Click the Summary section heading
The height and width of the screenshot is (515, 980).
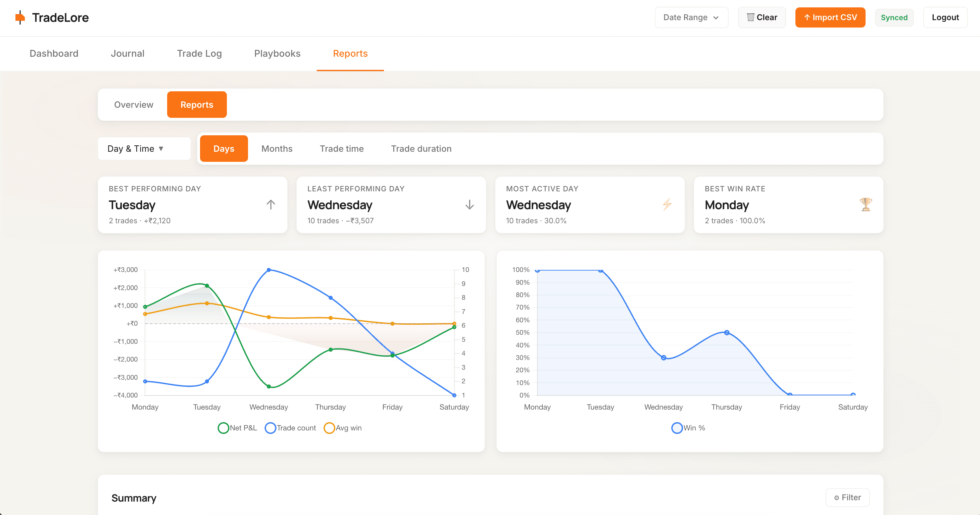tap(134, 498)
